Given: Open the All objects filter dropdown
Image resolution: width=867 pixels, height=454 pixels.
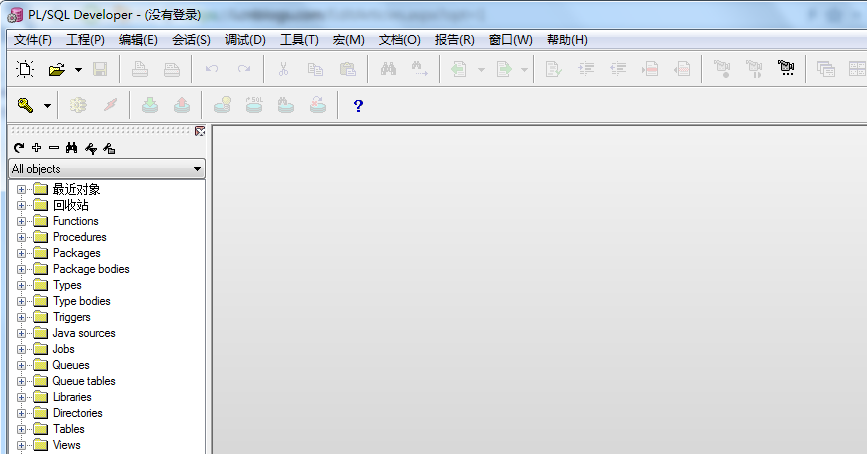Looking at the screenshot, I should tap(197, 169).
